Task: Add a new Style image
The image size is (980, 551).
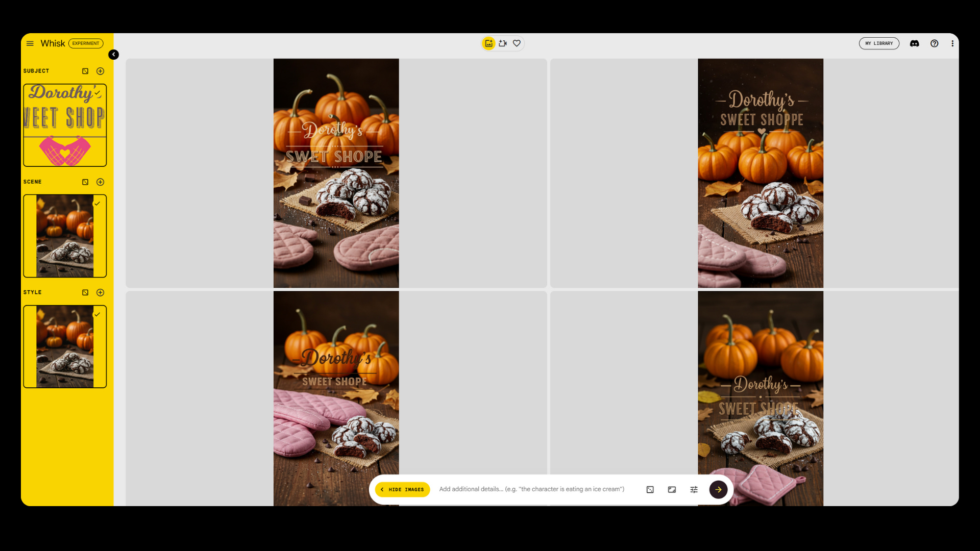Action: click(100, 292)
